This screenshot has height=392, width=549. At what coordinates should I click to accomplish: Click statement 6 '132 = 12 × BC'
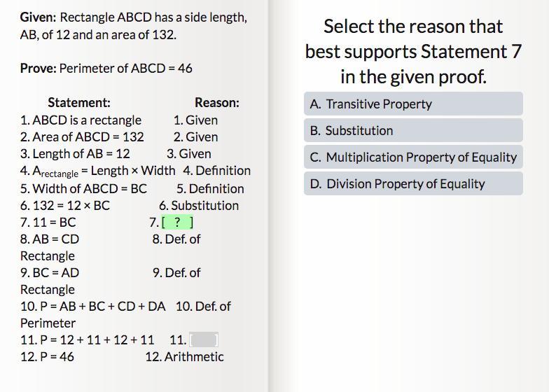coord(65,206)
